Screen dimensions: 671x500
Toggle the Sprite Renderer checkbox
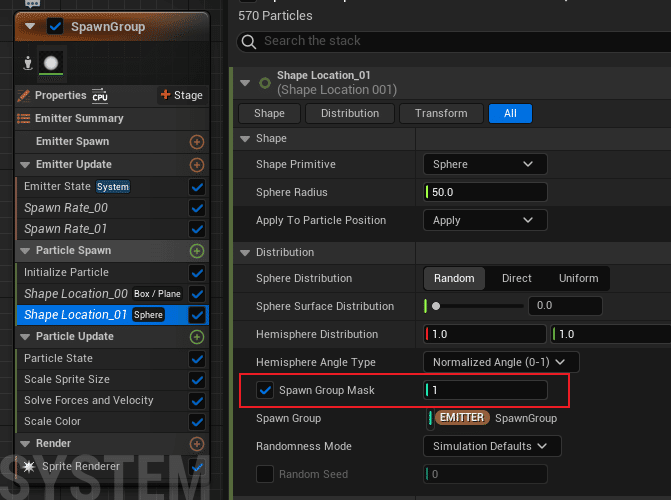point(197,467)
